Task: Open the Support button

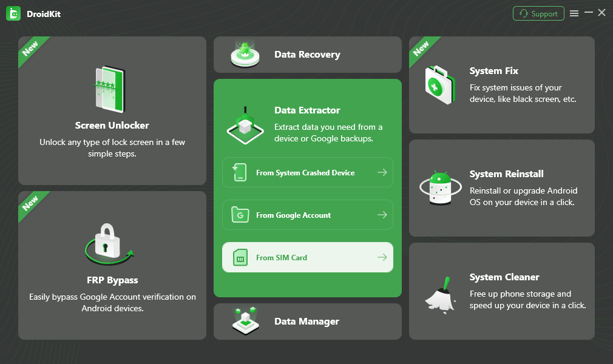Action: (x=538, y=14)
